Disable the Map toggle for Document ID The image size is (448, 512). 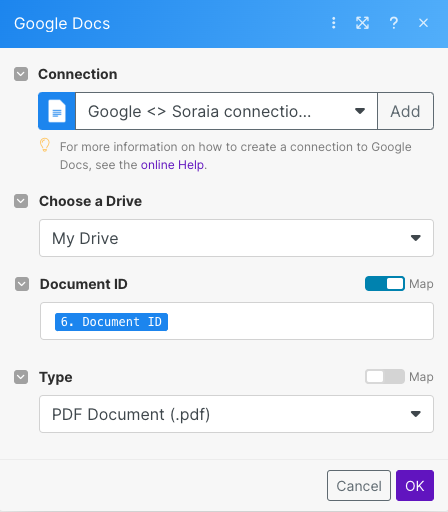coord(385,284)
